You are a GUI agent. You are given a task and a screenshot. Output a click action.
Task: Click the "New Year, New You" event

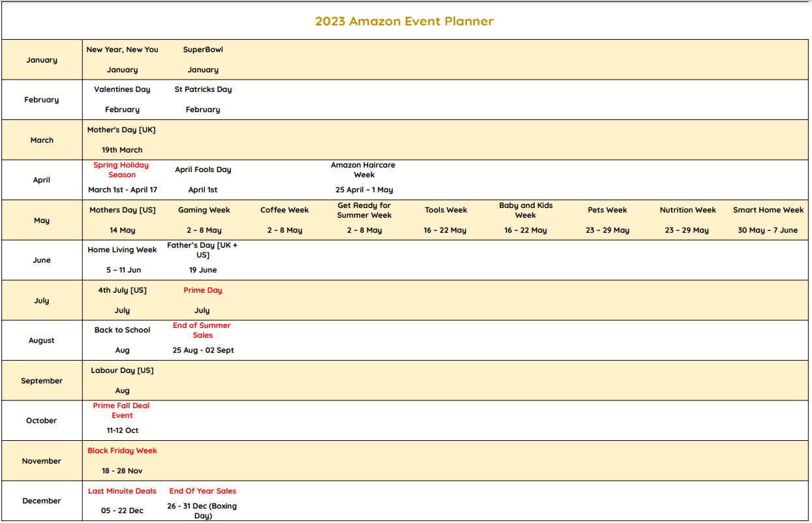122,50
